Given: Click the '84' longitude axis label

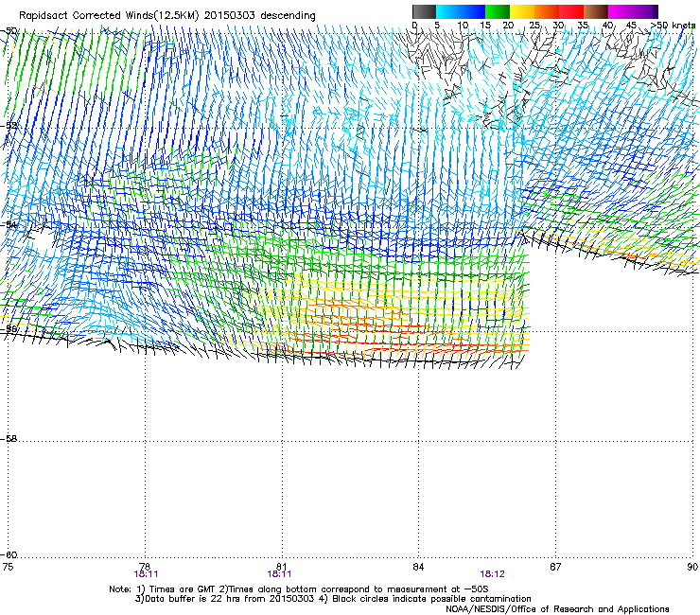Looking at the screenshot, I should (418, 567).
